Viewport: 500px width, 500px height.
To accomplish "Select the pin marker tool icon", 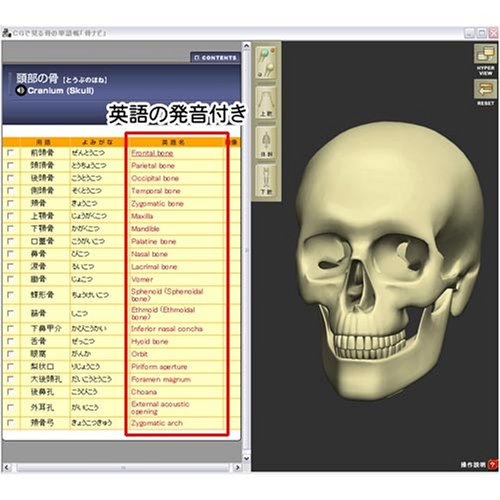I will tap(266, 63).
